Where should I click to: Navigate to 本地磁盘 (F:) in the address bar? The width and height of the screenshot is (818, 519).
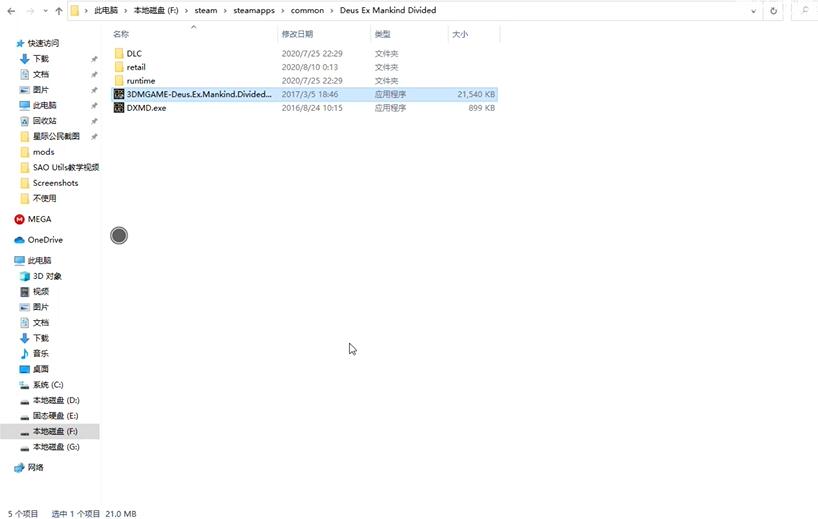point(156,10)
